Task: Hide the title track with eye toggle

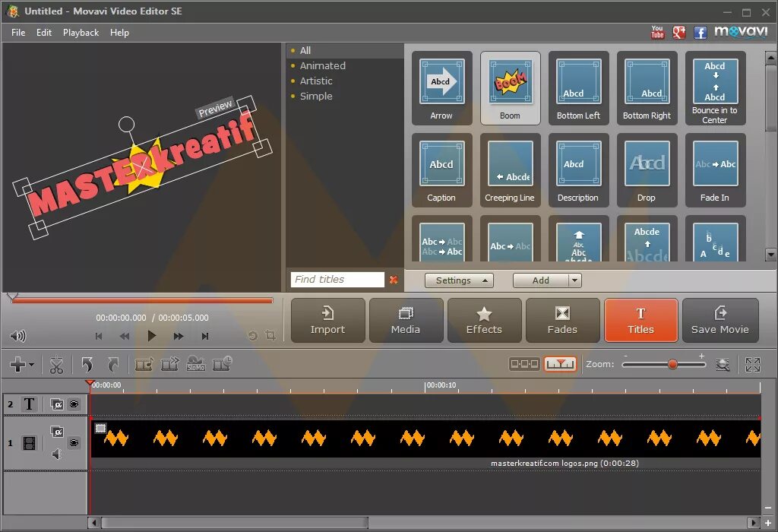Action: [75, 404]
